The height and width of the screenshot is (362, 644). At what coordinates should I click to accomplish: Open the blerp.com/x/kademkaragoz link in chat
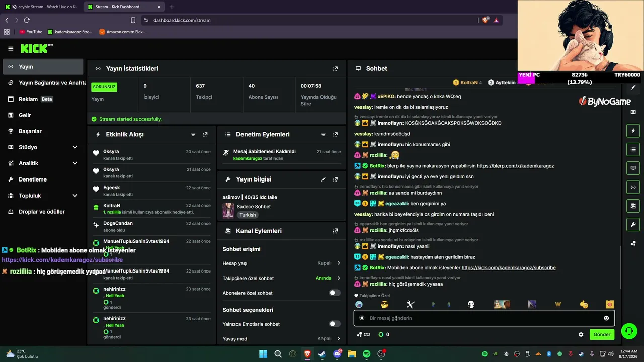[515, 166]
